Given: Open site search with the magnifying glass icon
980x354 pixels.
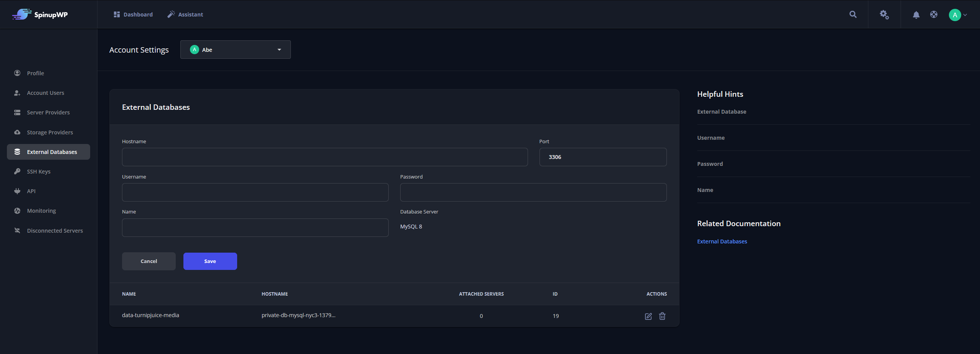Looking at the screenshot, I should 853,14.
